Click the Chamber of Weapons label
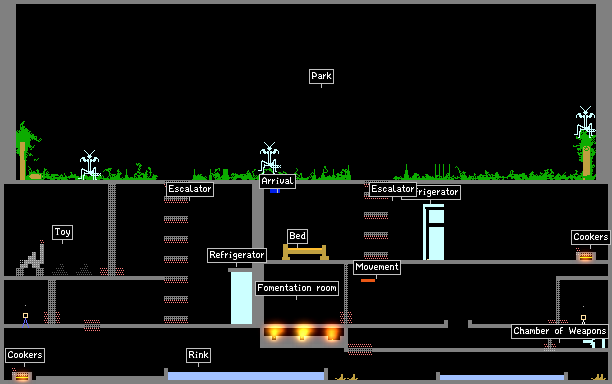This screenshot has height=384, width=612. point(560,331)
